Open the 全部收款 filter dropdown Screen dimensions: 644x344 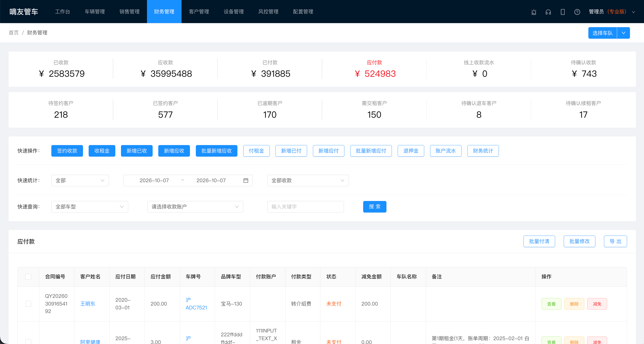(x=308, y=180)
